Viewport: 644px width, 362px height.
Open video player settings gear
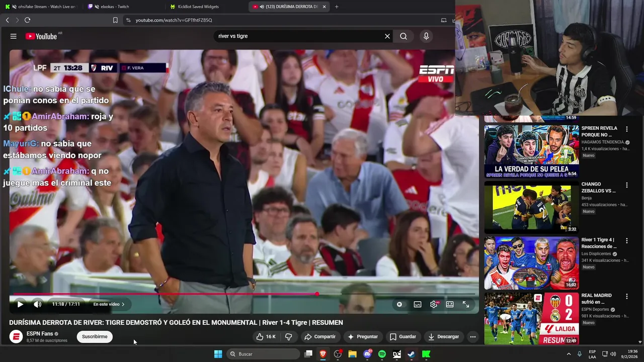click(x=434, y=304)
